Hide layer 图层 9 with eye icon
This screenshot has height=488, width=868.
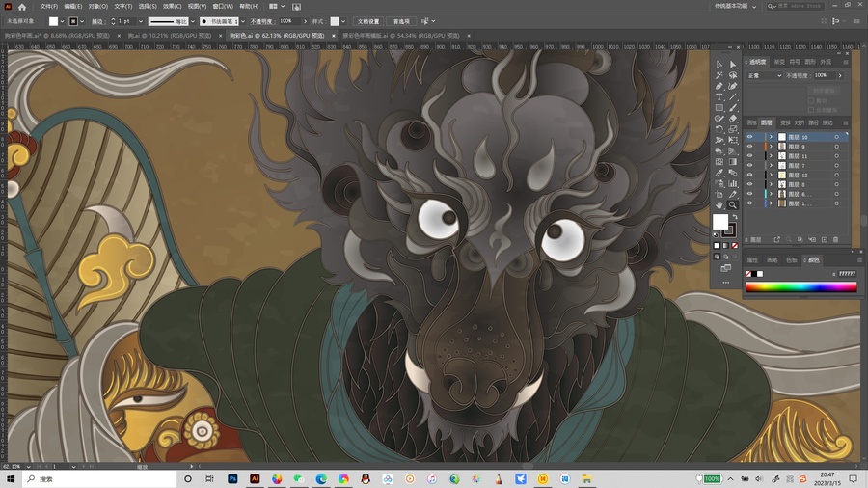[x=749, y=146]
